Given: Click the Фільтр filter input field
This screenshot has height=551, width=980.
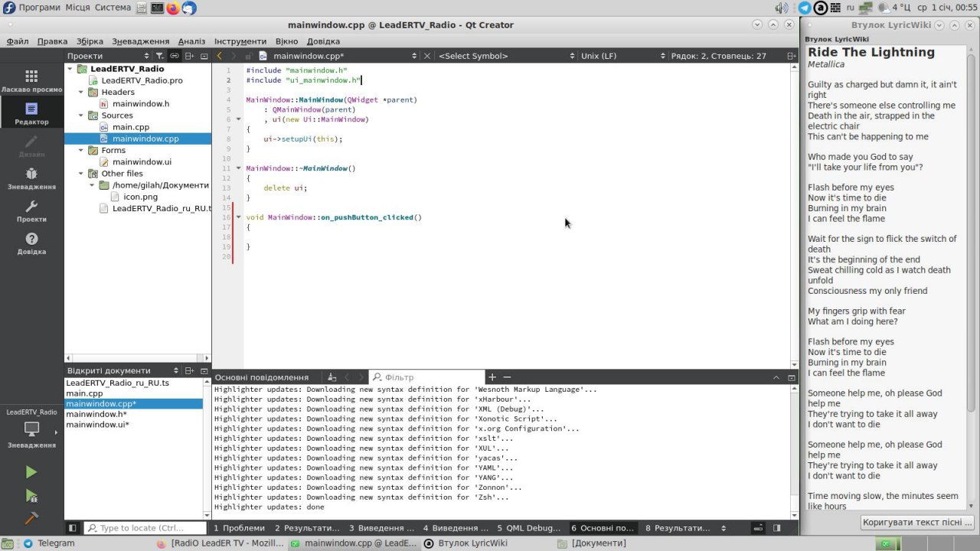Looking at the screenshot, I should (426, 377).
